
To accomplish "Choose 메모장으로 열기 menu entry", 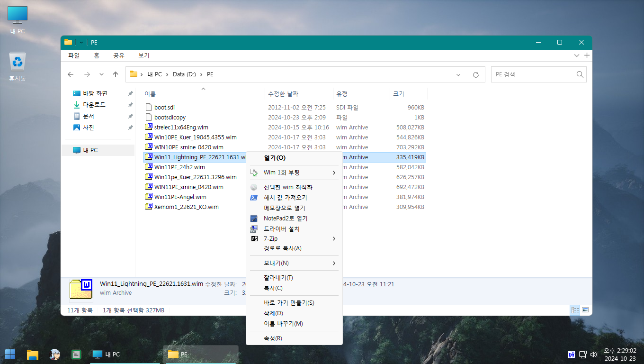I will pyautogui.click(x=294, y=208).
